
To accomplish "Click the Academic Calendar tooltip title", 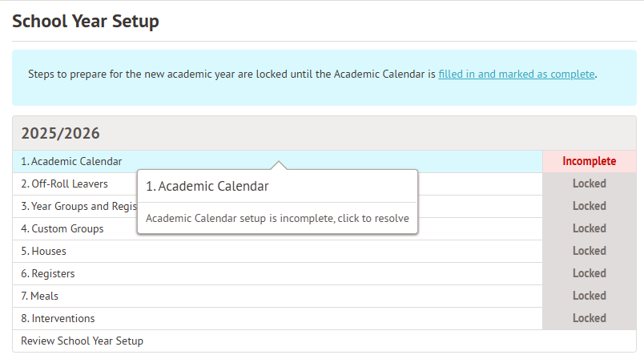I will tap(207, 186).
